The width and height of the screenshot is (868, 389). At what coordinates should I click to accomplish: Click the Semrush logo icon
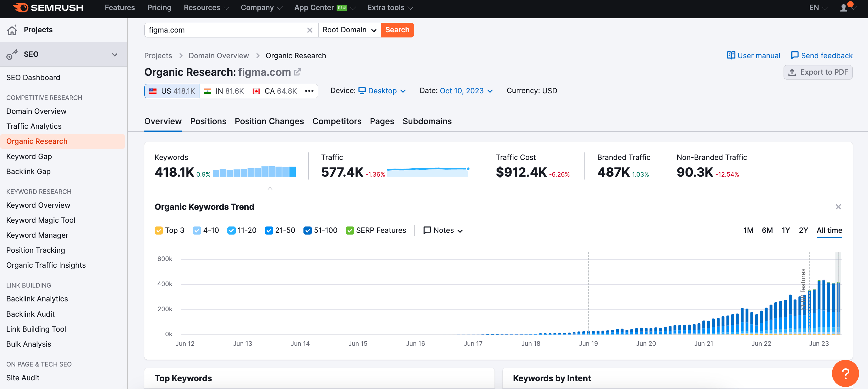click(x=21, y=7)
